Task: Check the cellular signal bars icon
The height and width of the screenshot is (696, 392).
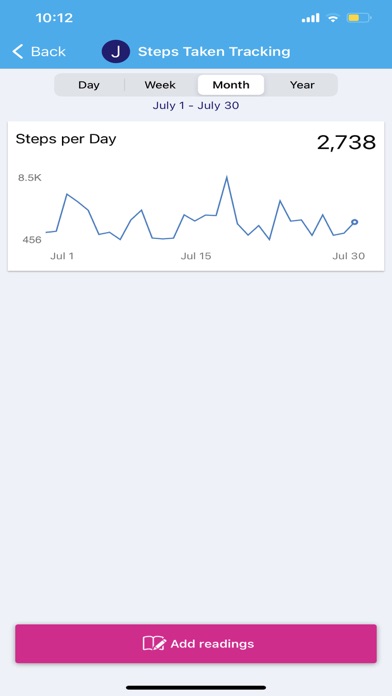Action: (x=310, y=18)
